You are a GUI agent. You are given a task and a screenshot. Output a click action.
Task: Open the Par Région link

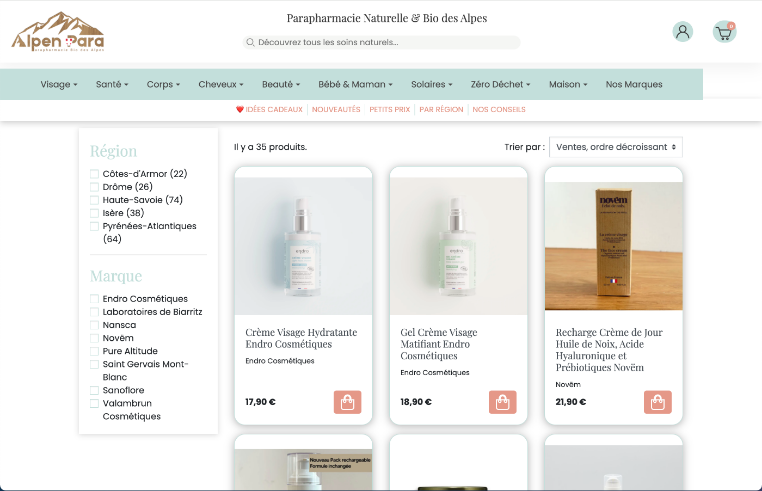pos(441,109)
